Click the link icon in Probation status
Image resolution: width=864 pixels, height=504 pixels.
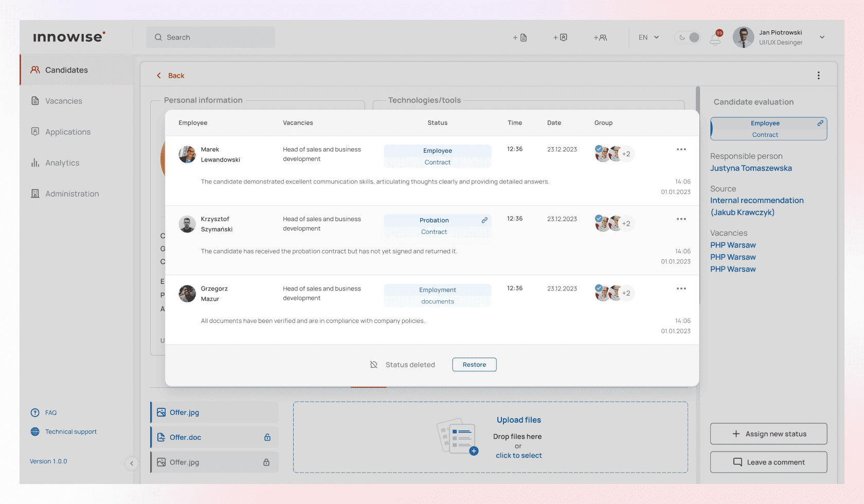pos(484,220)
